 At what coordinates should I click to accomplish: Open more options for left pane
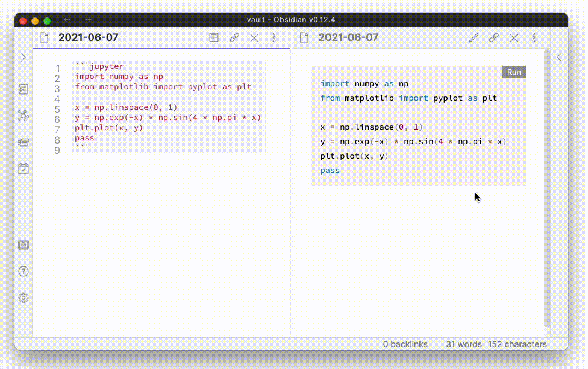pyautogui.click(x=274, y=37)
